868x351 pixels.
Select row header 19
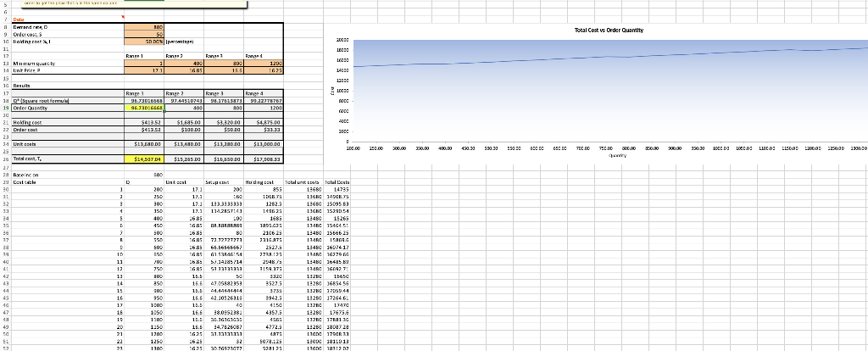[7, 108]
